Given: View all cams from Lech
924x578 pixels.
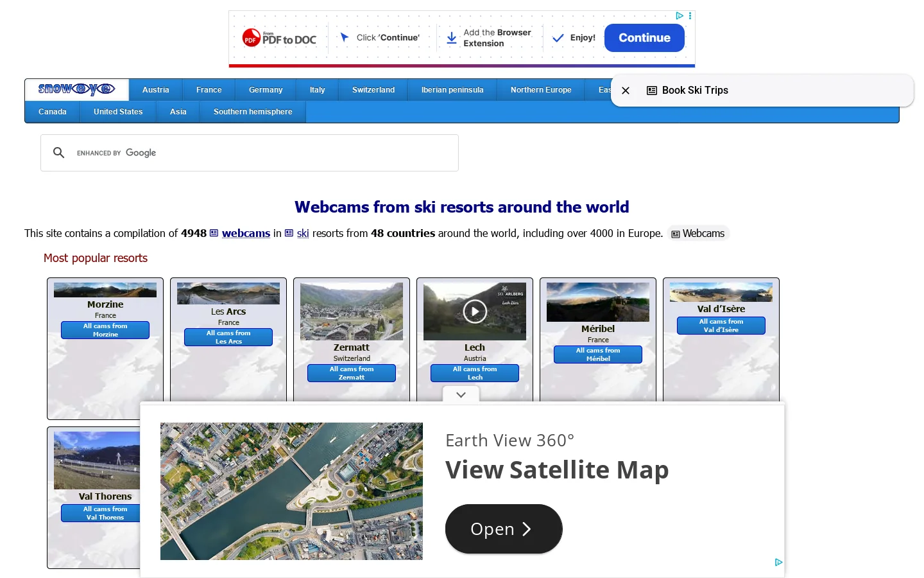Looking at the screenshot, I should point(475,373).
